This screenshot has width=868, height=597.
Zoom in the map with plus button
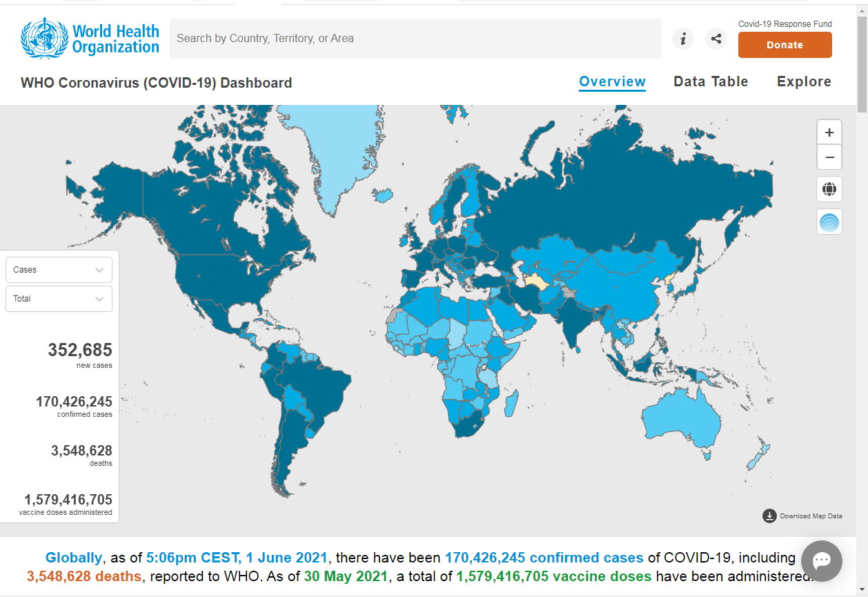pos(829,133)
